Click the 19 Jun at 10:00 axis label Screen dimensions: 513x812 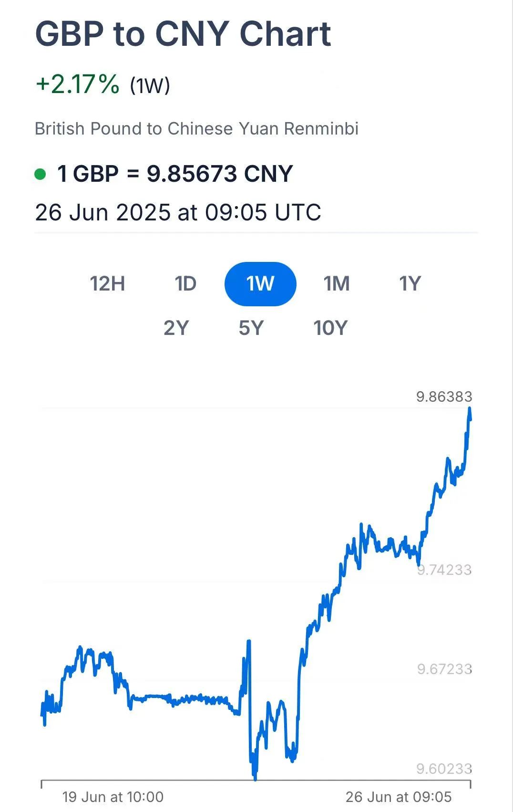coord(113,797)
